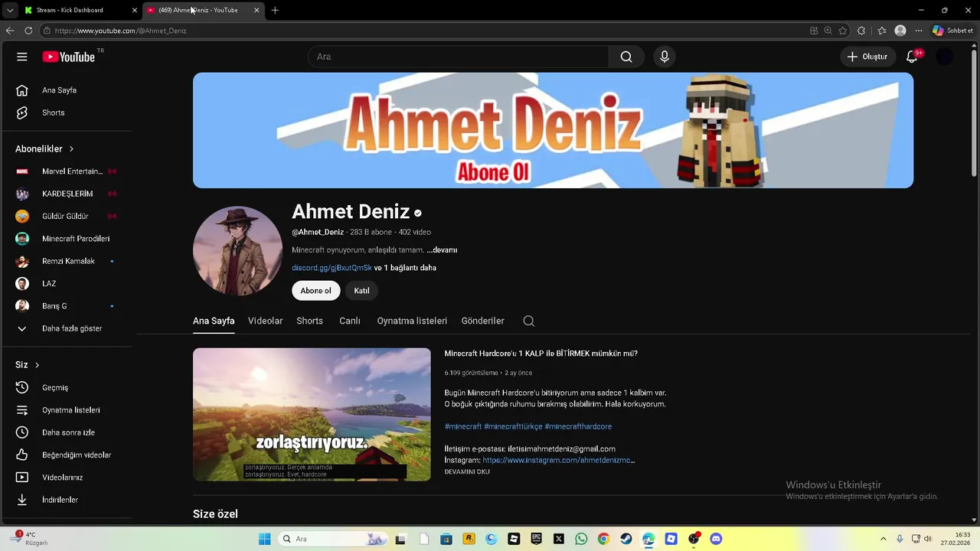Open the Windows Start menu

tap(265, 539)
